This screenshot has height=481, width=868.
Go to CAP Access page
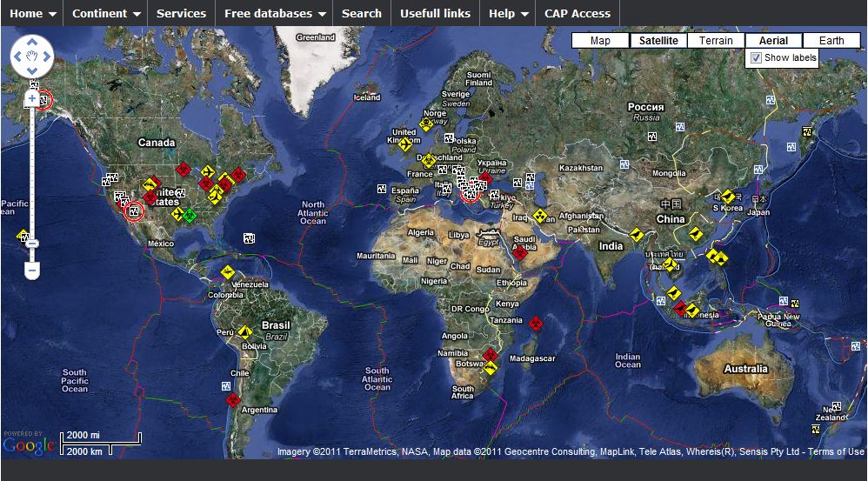(577, 13)
